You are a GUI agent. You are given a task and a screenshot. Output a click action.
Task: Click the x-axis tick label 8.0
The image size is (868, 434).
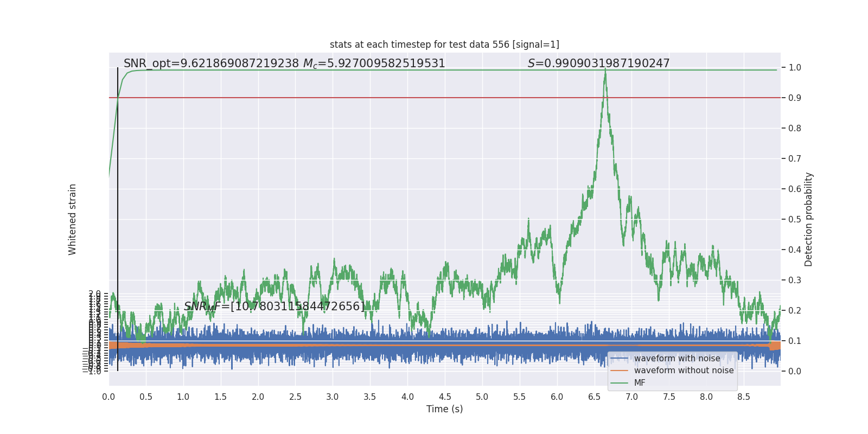pyautogui.click(x=706, y=397)
